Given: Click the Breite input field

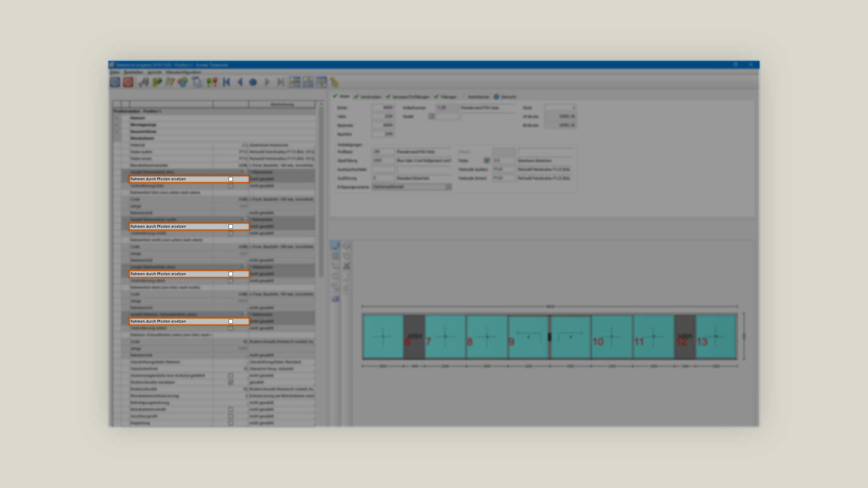Looking at the screenshot, I should click(x=383, y=108).
